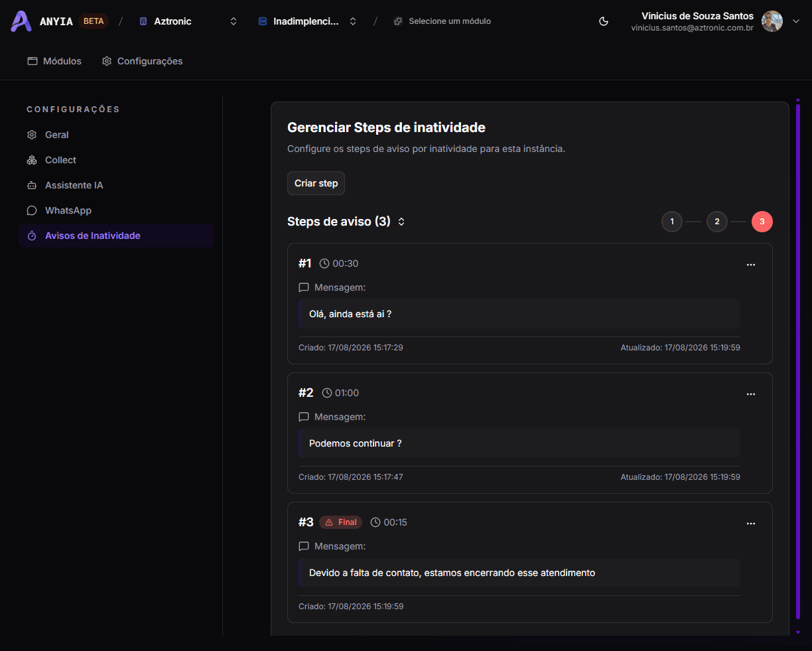Open Assistente IA settings
812x651 pixels.
(116, 185)
